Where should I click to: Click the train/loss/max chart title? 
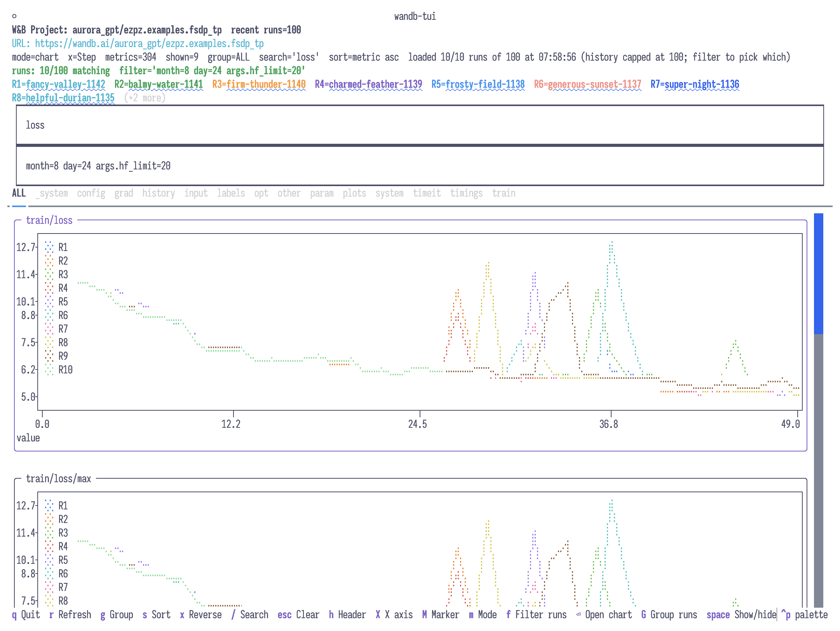[59, 479]
